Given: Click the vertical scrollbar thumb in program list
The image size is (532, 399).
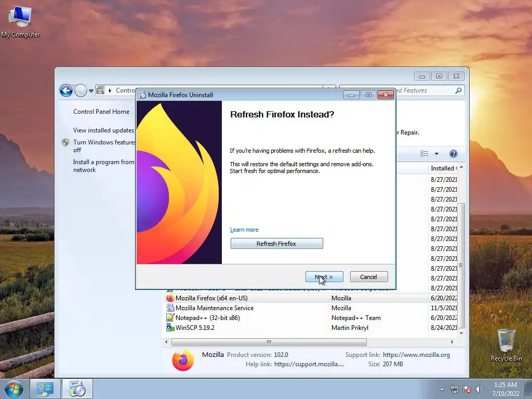Looking at the screenshot, I should click(461, 265).
